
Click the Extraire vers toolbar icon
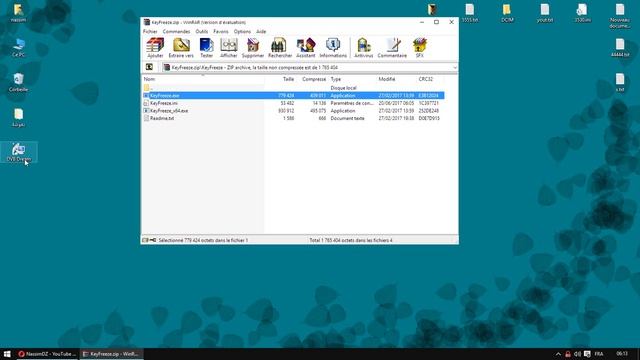(x=181, y=48)
